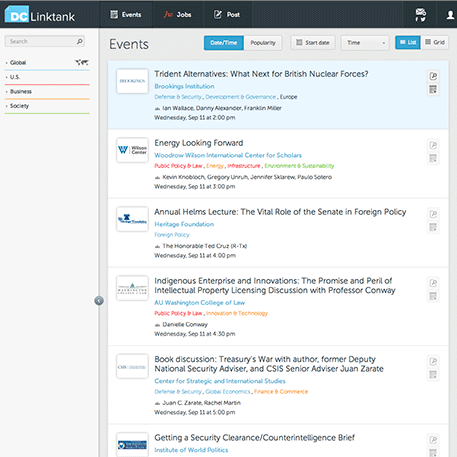457x457 pixels.
Task: Click the Brookings logo thumbnail
Action: click(132, 81)
